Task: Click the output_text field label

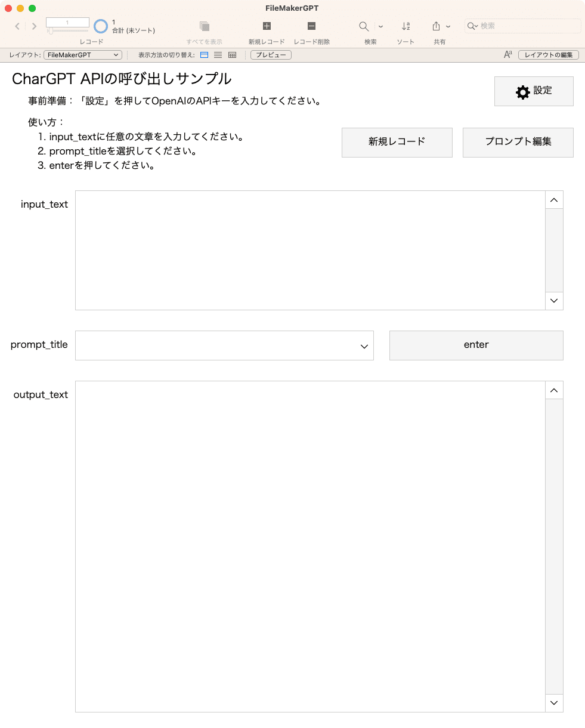Action: [41, 395]
